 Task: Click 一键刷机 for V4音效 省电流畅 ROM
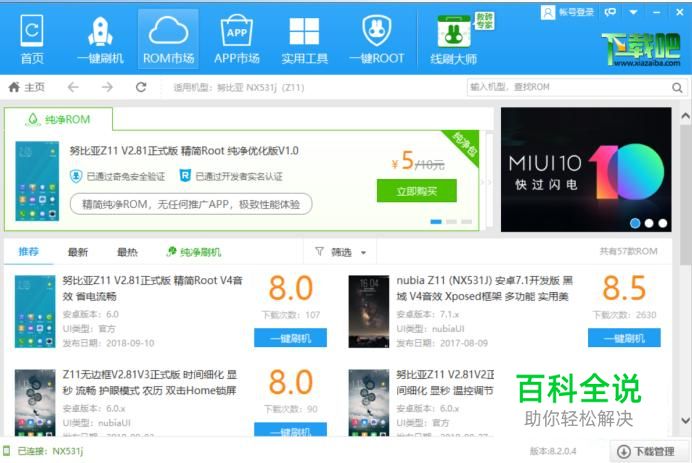point(290,338)
